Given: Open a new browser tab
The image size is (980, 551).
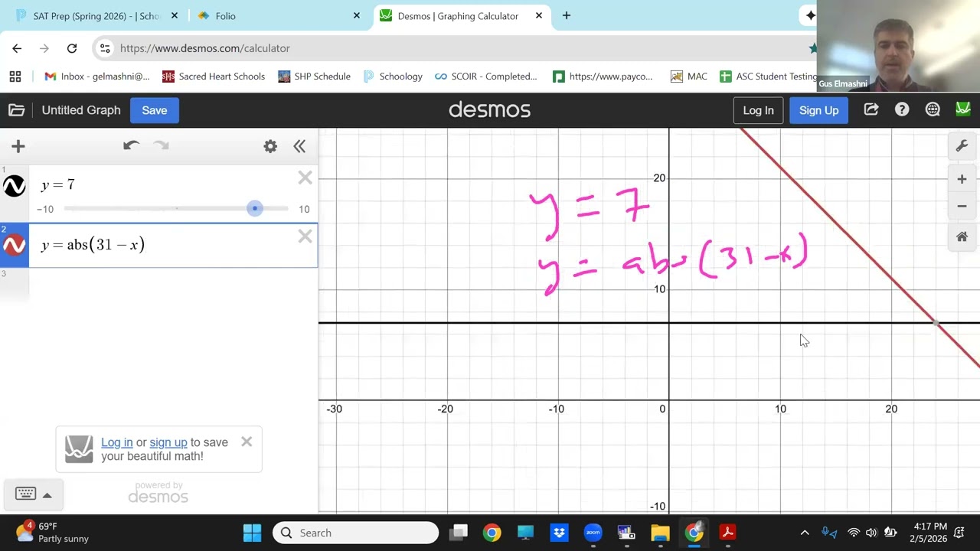Looking at the screenshot, I should click(x=567, y=15).
